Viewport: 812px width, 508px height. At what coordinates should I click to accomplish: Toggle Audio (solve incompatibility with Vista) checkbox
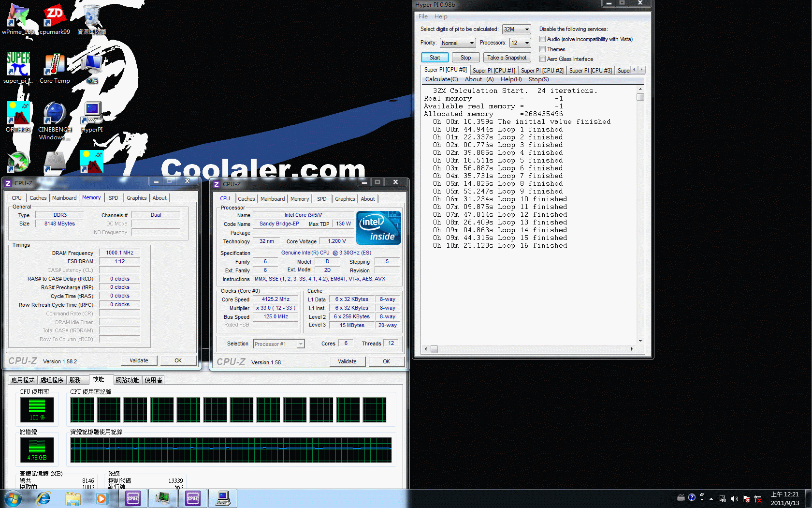pyautogui.click(x=542, y=39)
